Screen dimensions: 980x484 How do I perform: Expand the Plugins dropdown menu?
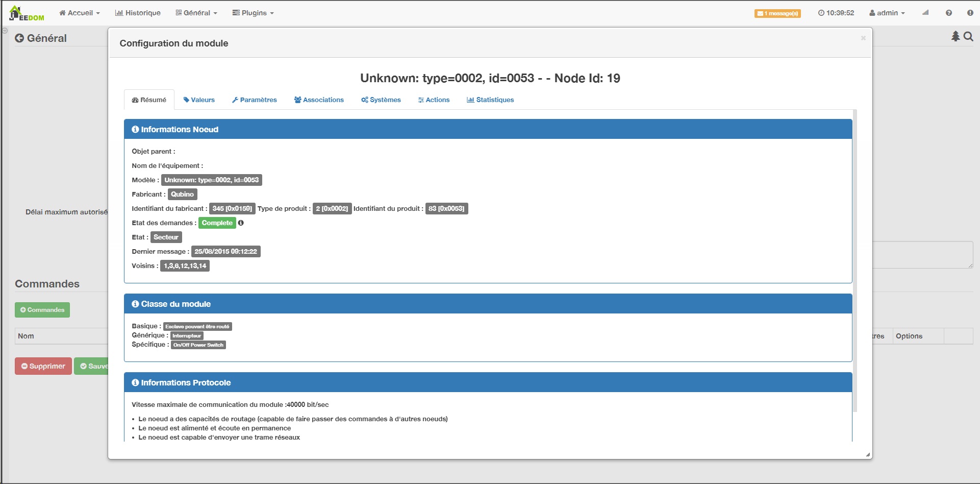253,13
